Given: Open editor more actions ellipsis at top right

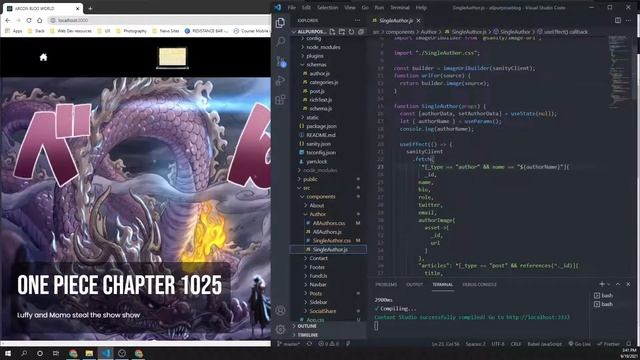Looking at the screenshot, I should pos(629,20).
